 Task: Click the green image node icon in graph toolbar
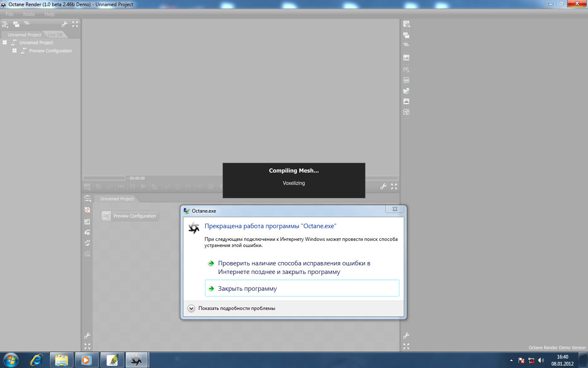(87, 222)
